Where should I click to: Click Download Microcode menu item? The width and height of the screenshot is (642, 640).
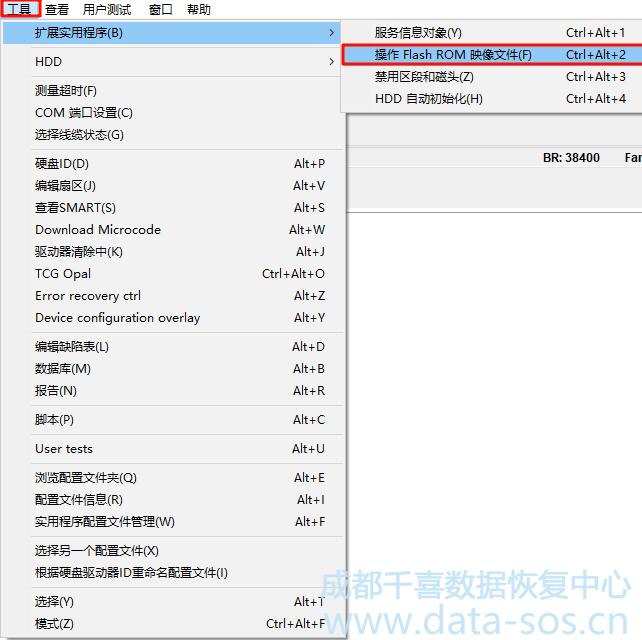pos(98,230)
